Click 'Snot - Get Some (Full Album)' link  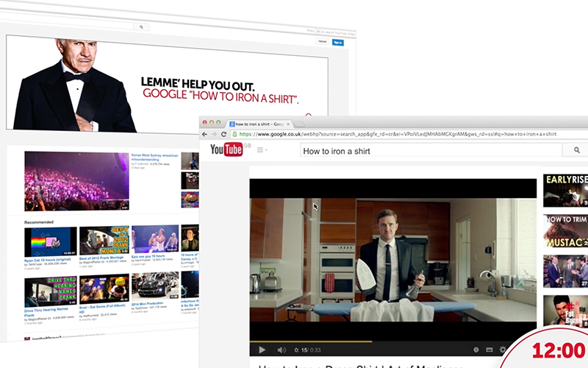pos(102,309)
